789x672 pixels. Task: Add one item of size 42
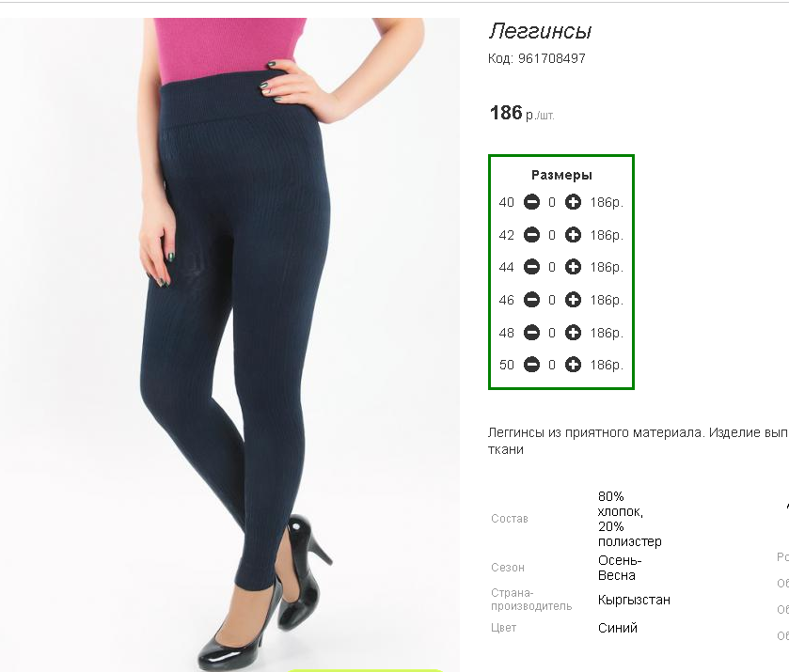pyautogui.click(x=573, y=235)
